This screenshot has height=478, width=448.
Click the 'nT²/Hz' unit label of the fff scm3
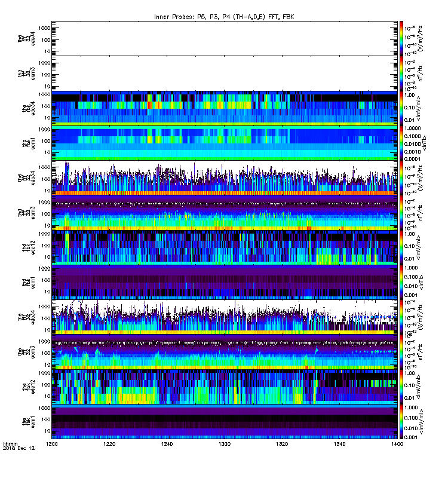421,352
